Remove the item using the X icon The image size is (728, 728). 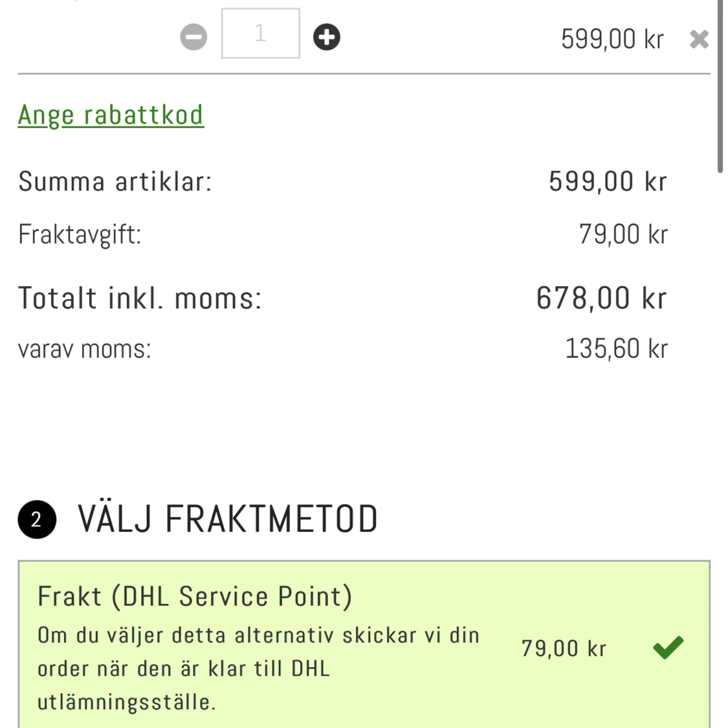700,39
